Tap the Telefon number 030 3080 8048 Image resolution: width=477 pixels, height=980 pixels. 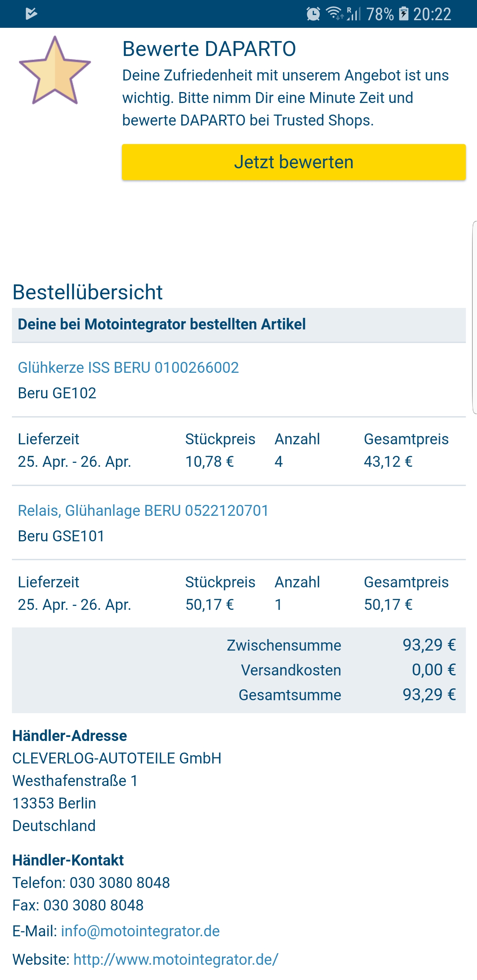pyautogui.click(x=120, y=883)
